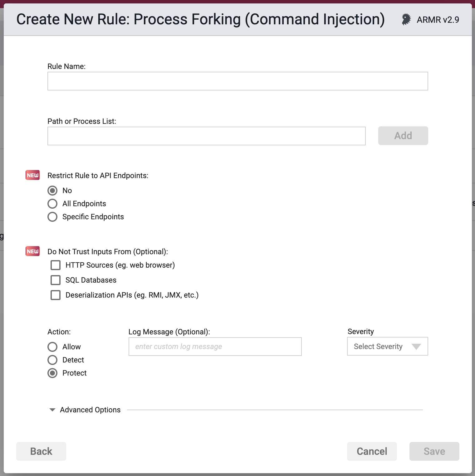The width and height of the screenshot is (475, 476).
Task: Go Back to previous step
Action: pyautogui.click(x=41, y=451)
